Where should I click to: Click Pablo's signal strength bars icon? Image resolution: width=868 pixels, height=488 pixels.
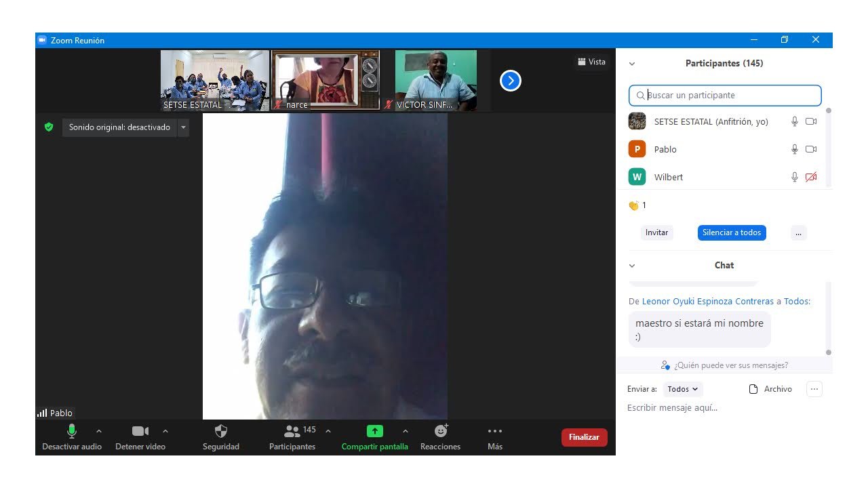(42, 413)
